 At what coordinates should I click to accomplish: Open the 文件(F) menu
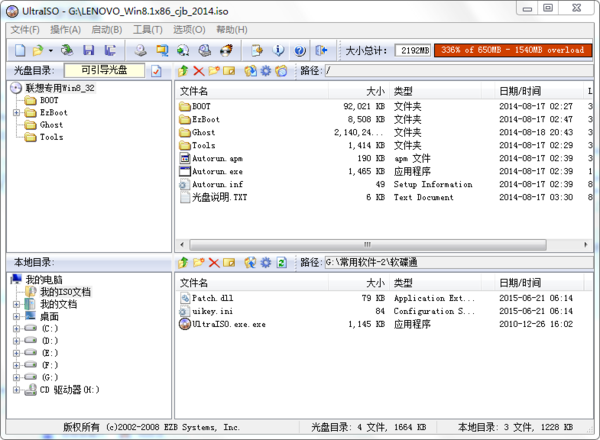pos(25,30)
